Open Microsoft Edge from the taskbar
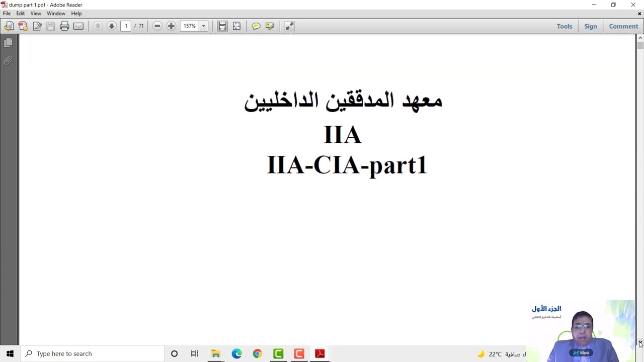The image size is (644, 362). (236, 353)
